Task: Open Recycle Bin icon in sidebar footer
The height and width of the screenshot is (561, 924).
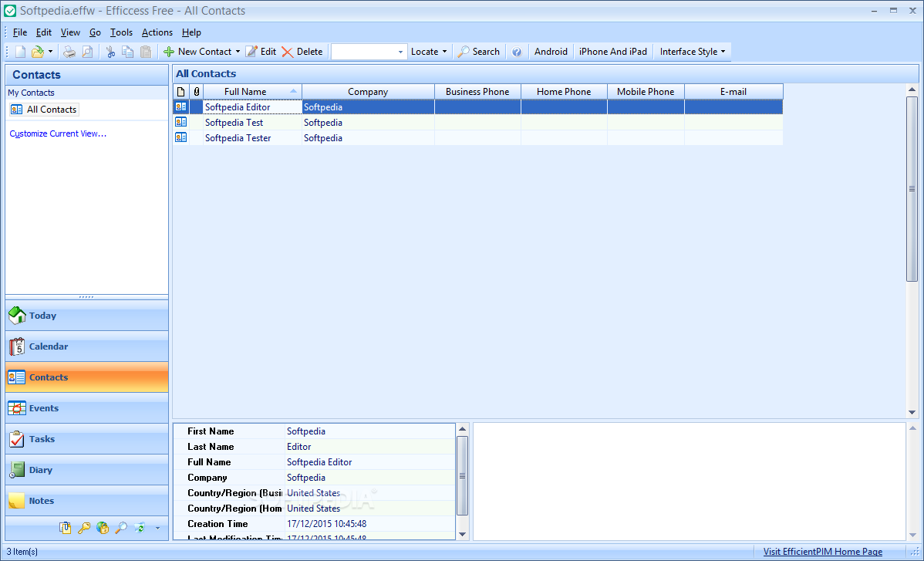Action: [x=140, y=528]
